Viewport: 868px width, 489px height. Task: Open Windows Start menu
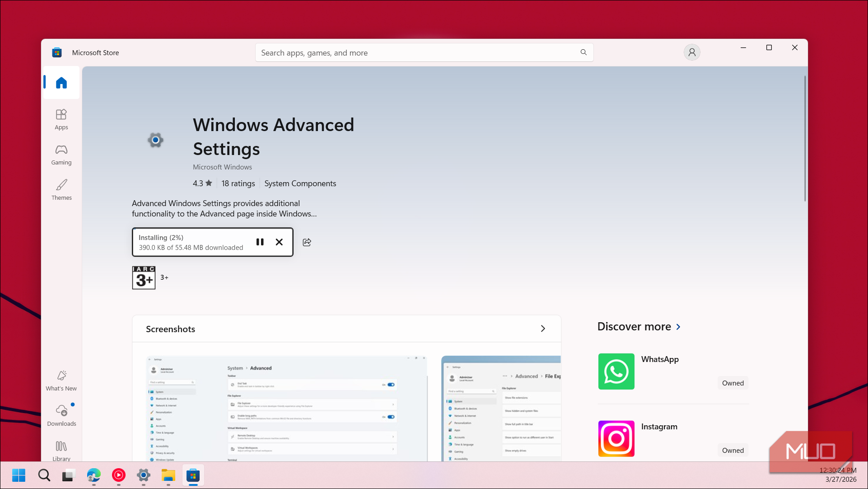19,475
